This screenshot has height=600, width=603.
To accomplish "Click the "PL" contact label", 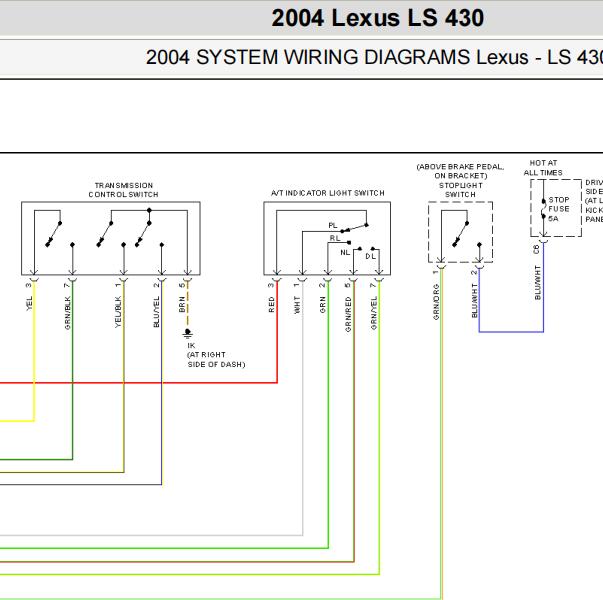I will click(333, 225).
